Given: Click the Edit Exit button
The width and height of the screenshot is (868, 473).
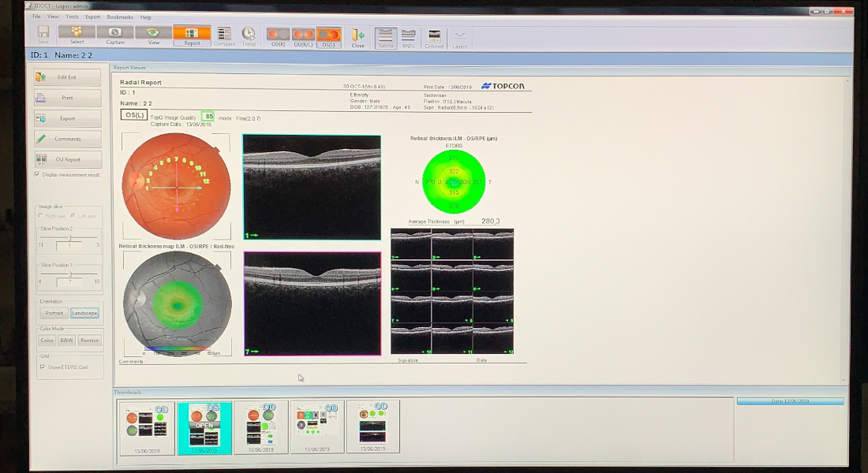Looking at the screenshot, I should [68, 77].
